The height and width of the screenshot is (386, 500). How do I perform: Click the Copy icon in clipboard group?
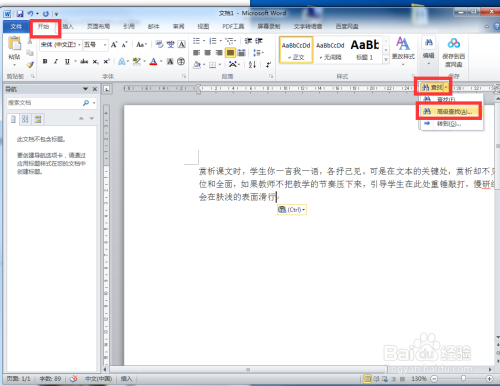[x=30, y=53]
